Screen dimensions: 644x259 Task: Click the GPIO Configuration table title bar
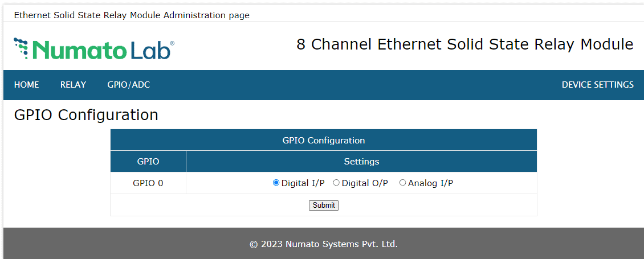pos(323,140)
